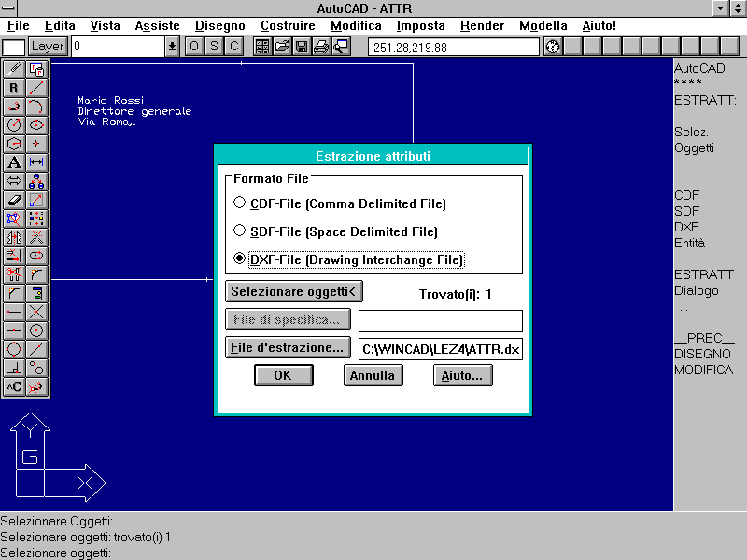Select the Text 'A' tool
This screenshot has height=560, width=747.
pos(14,162)
